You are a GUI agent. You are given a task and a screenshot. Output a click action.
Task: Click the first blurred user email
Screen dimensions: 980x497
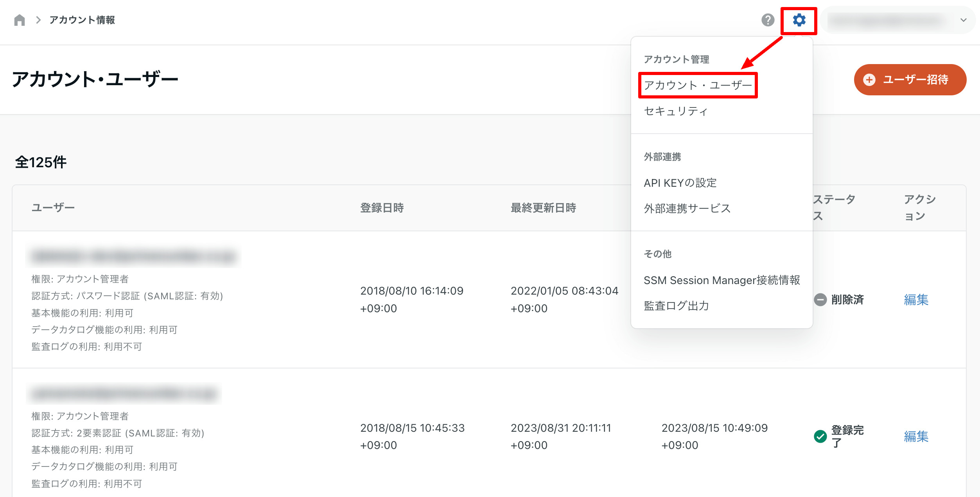click(x=133, y=257)
